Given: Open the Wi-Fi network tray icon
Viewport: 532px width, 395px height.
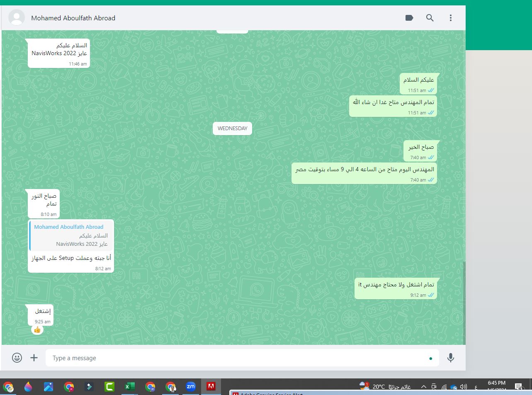Looking at the screenshot, I should pos(444,387).
